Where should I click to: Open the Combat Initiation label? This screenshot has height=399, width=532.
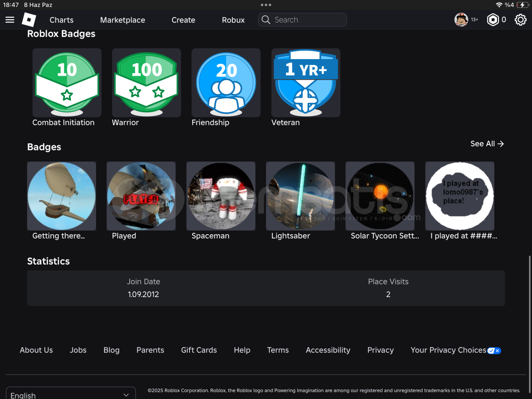click(x=63, y=123)
